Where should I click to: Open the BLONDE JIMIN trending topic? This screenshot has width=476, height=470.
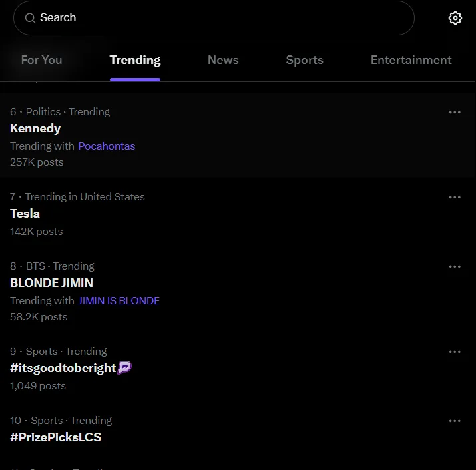pyautogui.click(x=51, y=283)
